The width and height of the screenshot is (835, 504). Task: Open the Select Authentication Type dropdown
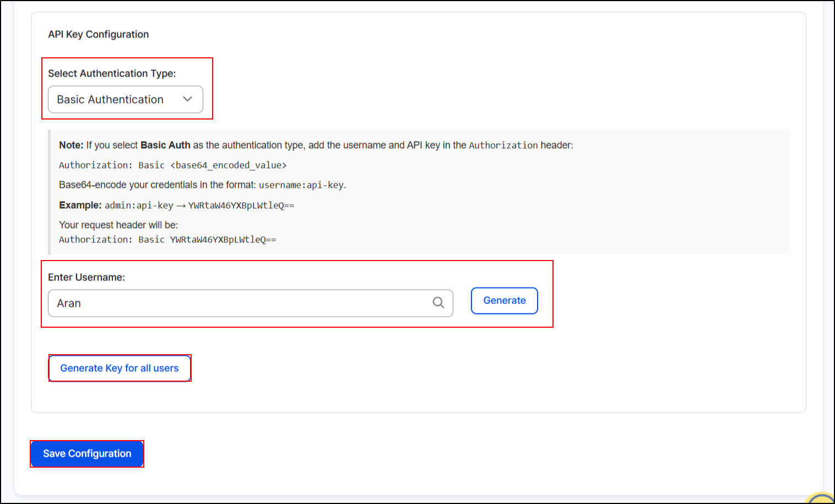125,99
